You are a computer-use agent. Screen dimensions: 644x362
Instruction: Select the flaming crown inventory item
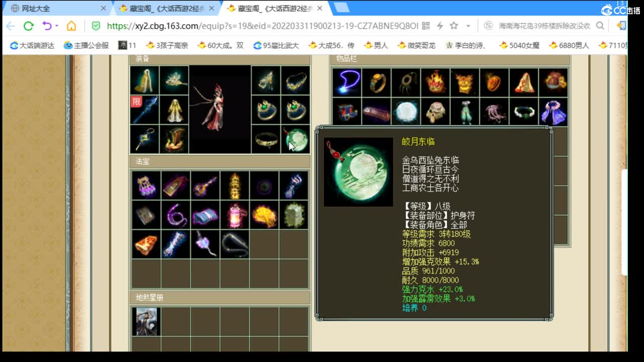(435, 82)
